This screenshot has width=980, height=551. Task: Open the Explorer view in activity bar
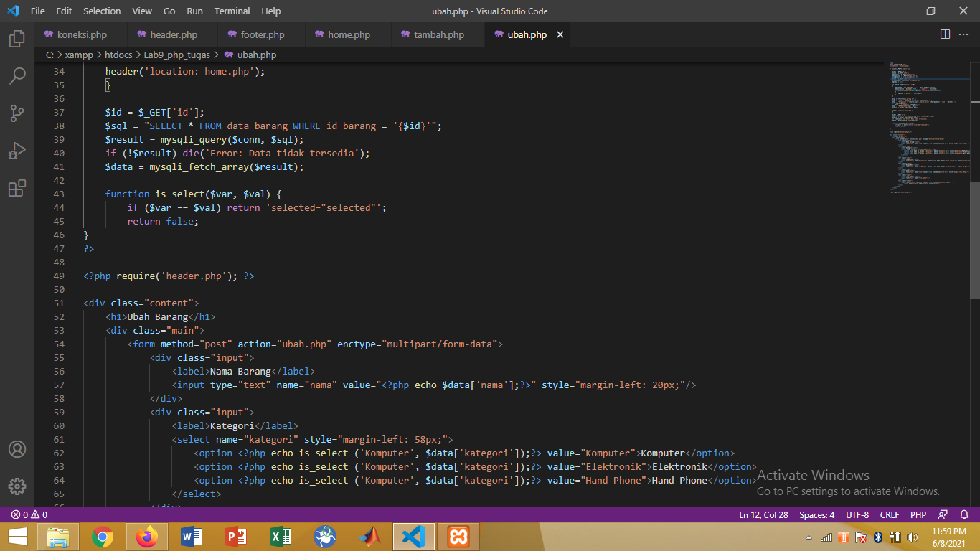[x=17, y=39]
